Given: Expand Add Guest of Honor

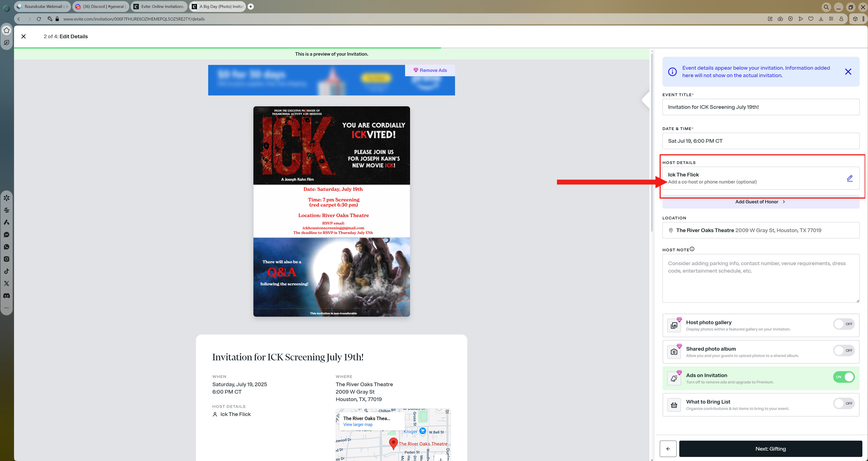Looking at the screenshot, I should [x=760, y=202].
